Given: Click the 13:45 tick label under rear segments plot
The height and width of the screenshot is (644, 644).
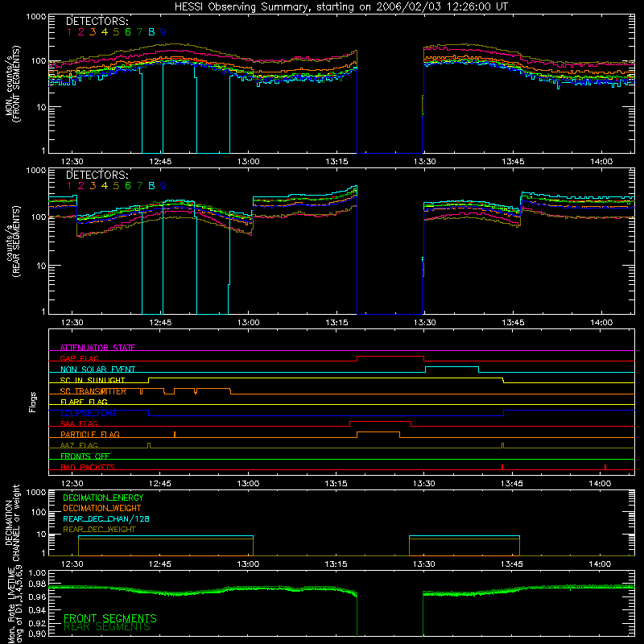Looking at the screenshot, I should click(513, 323).
